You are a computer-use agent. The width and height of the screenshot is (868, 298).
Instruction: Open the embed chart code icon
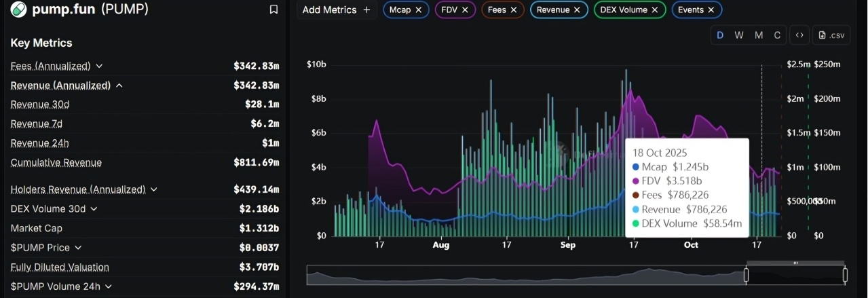click(799, 35)
